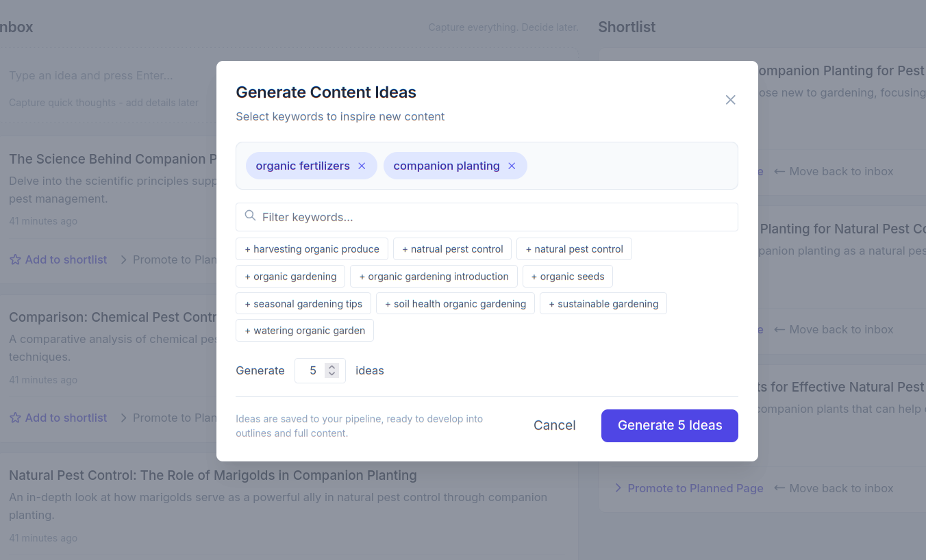Add the natural pest control keyword
The width and height of the screenshot is (926, 560).
(574, 249)
